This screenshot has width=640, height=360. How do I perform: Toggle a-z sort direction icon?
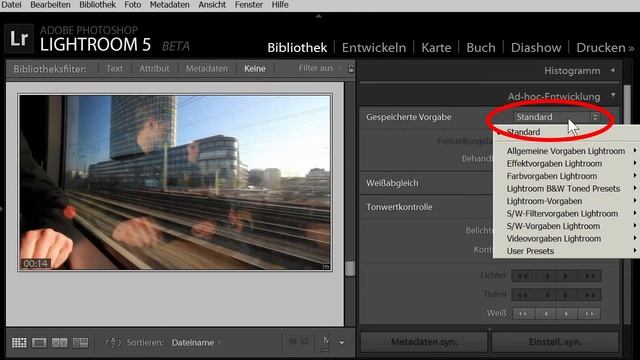coord(113,343)
